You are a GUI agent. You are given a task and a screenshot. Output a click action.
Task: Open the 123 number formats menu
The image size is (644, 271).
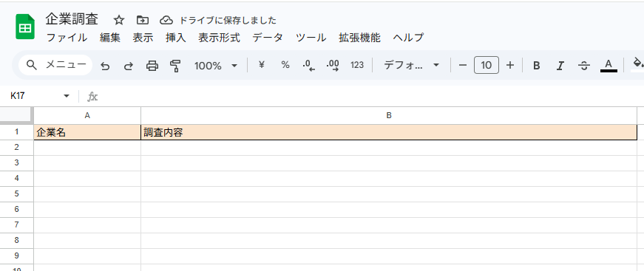[357, 65]
